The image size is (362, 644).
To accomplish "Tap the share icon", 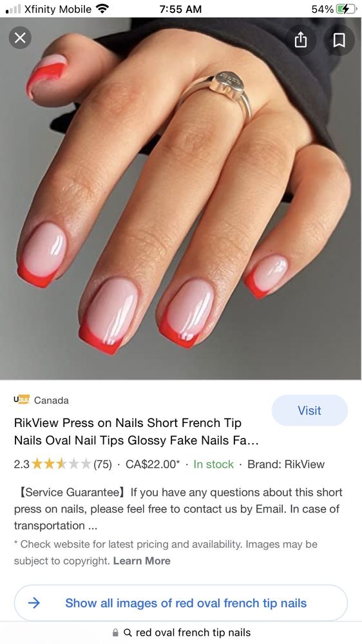I will click(301, 40).
